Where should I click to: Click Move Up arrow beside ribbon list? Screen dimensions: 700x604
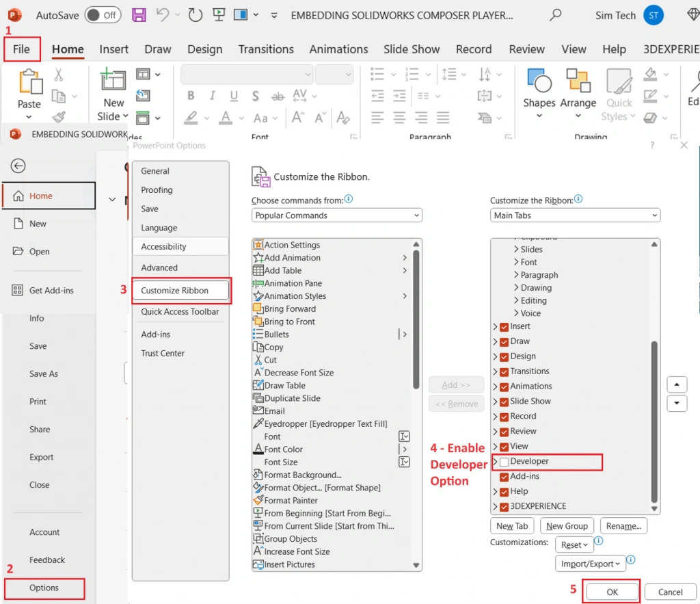(x=677, y=384)
